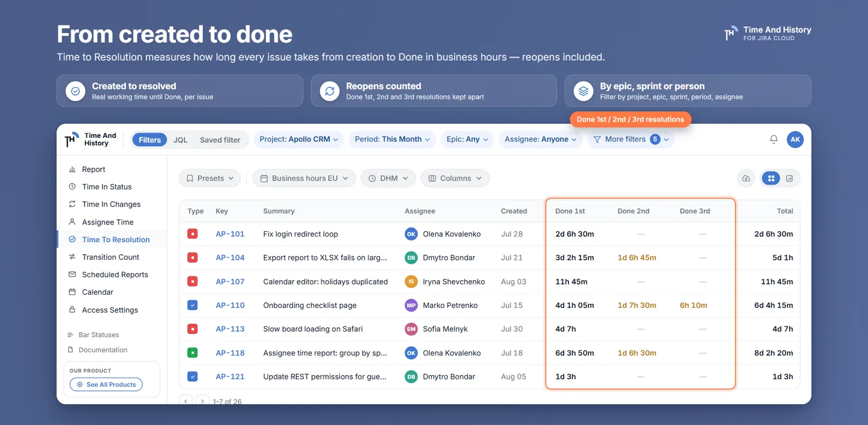Switch to the Saved filter tab

pos(220,140)
